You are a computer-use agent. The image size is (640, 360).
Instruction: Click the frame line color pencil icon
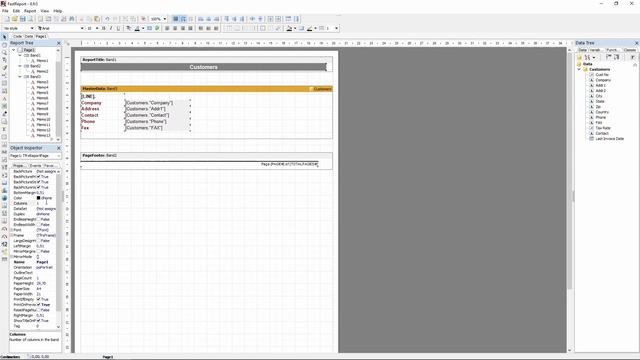pyautogui.click(x=309, y=28)
